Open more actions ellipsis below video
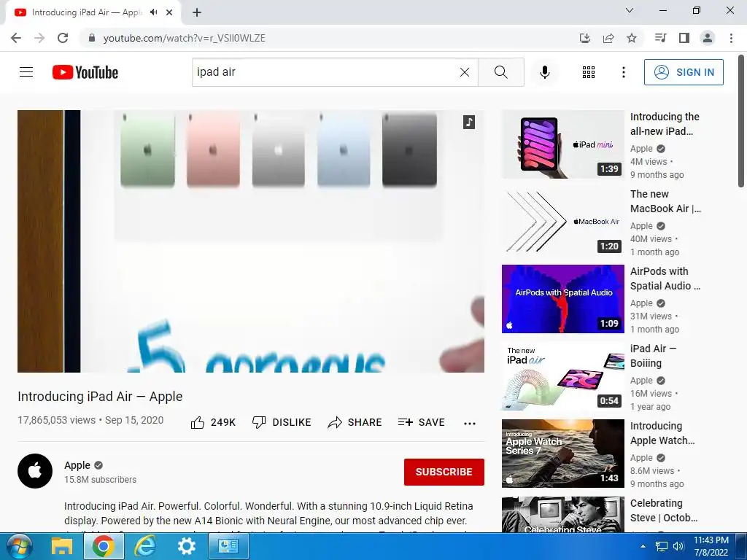Viewport: 747px width, 560px height. (x=470, y=424)
